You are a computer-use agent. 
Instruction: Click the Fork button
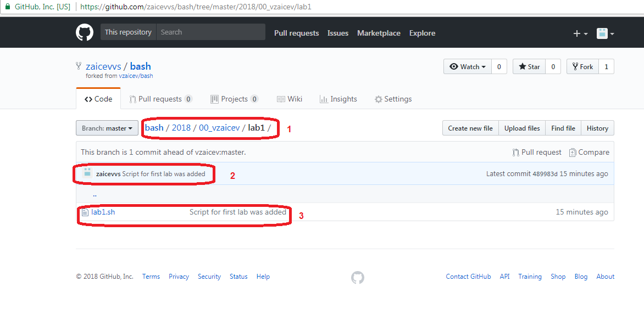click(582, 67)
